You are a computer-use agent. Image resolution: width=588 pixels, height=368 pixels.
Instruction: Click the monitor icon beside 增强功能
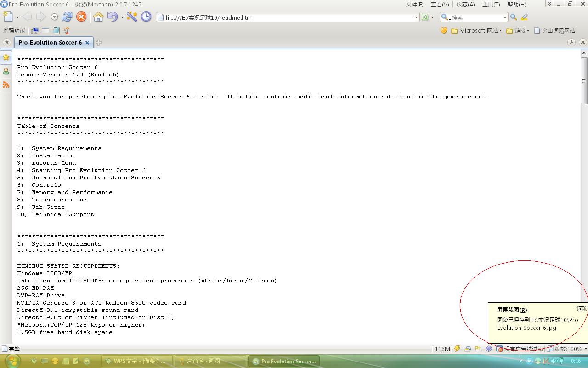coord(35,30)
